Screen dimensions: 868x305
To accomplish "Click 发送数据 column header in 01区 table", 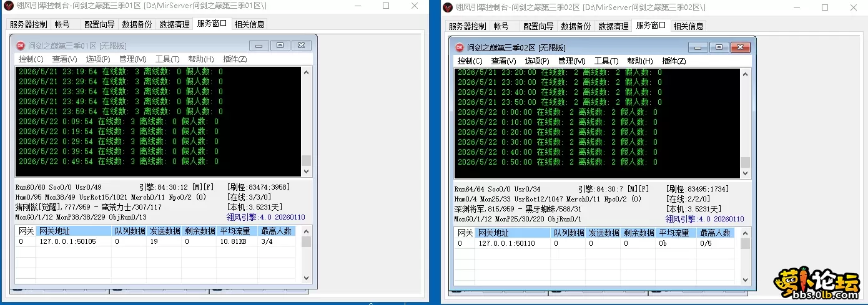I will click(164, 231).
